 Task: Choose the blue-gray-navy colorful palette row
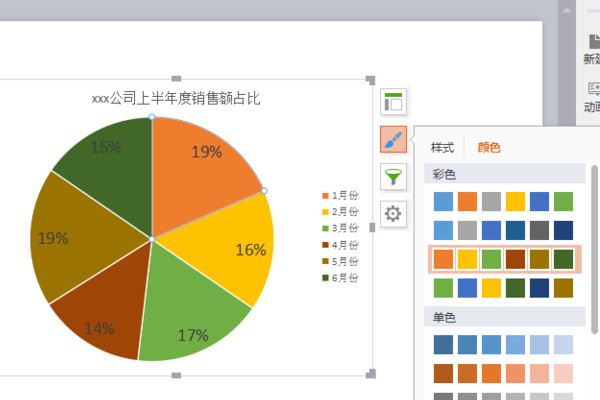[503, 230]
